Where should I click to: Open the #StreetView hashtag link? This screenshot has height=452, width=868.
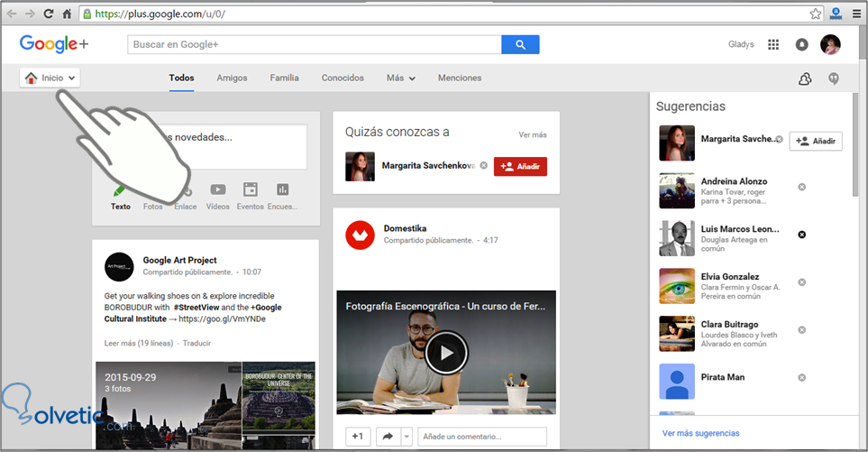(x=196, y=308)
